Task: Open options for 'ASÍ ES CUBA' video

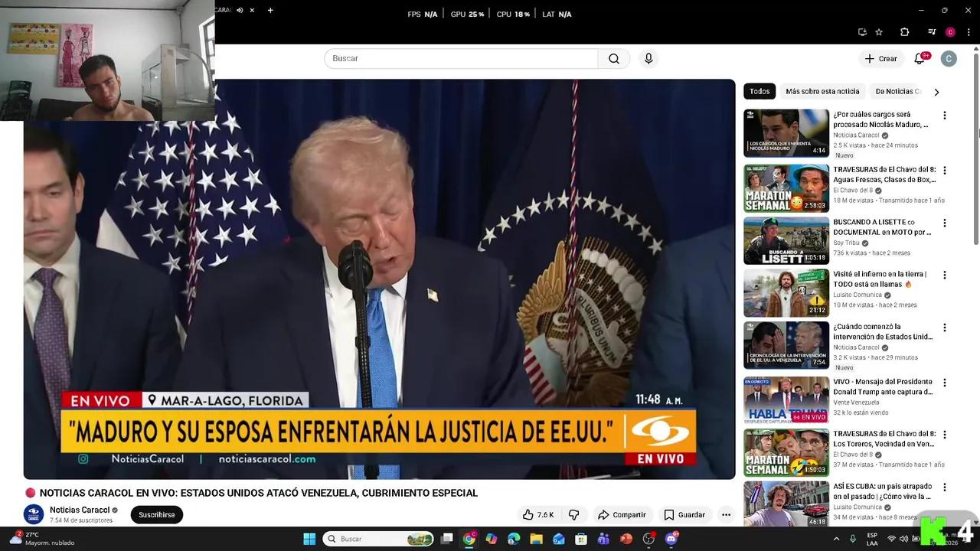Action: pyautogui.click(x=944, y=487)
